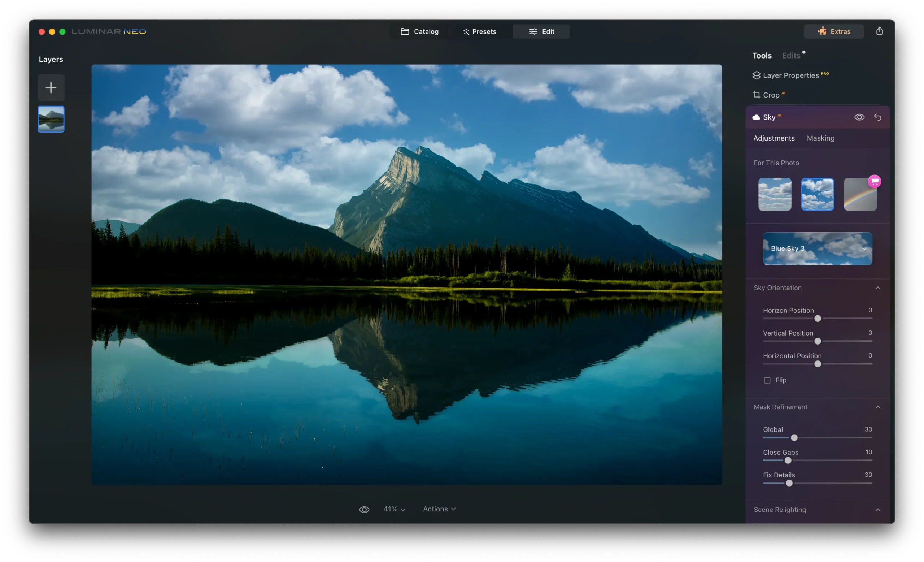Toggle before/after preview eye below photo

(x=364, y=509)
